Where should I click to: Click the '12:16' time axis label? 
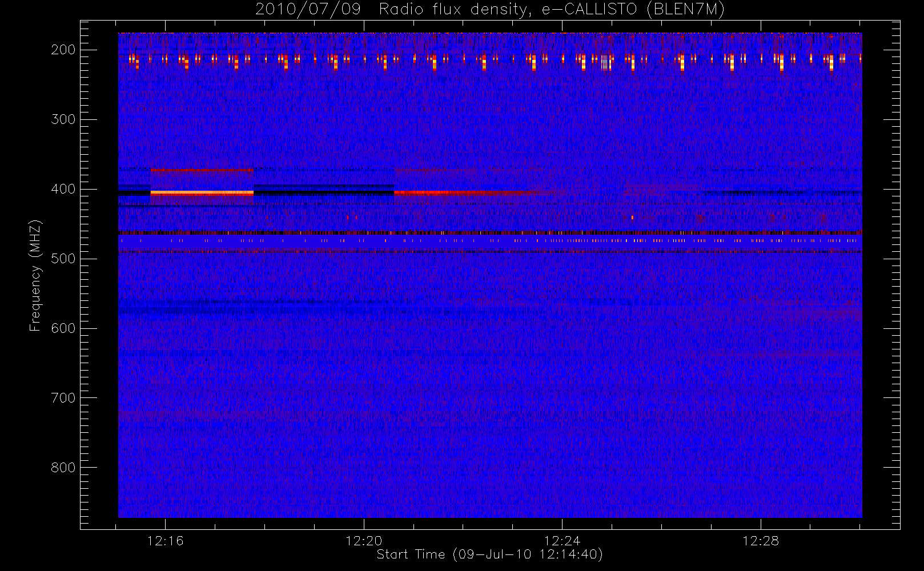165,541
